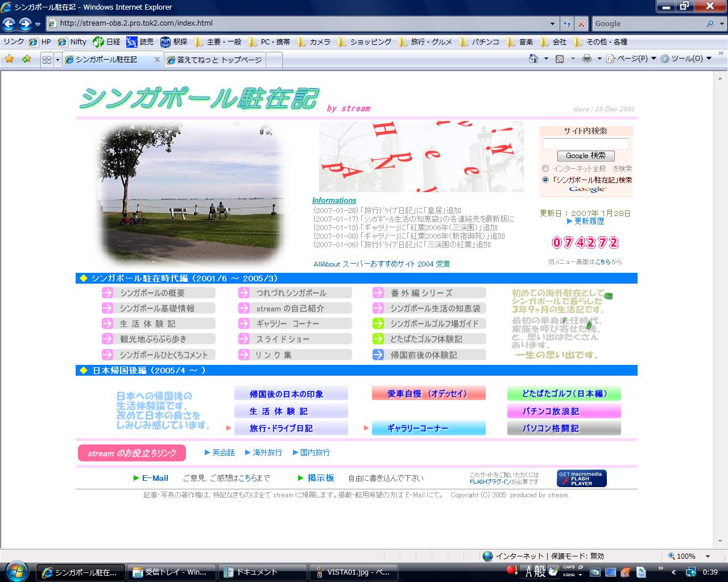Click the site search text field

click(586, 143)
